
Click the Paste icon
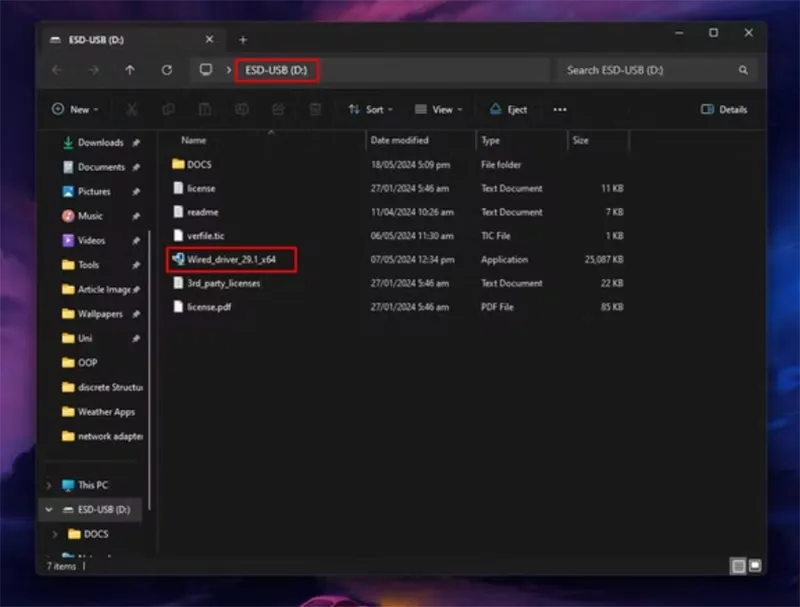(x=204, y=109)
